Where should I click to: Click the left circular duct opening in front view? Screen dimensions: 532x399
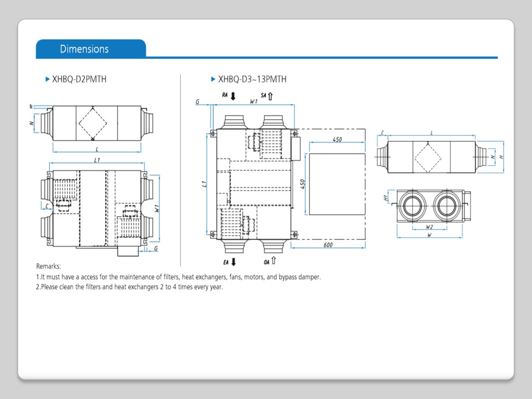pyautogui.click(x=412, y=206)
